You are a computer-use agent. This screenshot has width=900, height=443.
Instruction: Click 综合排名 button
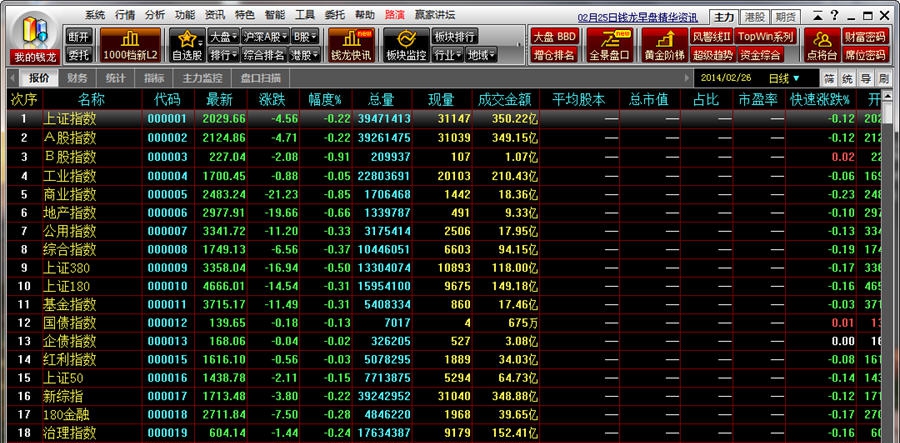[264, 55]
